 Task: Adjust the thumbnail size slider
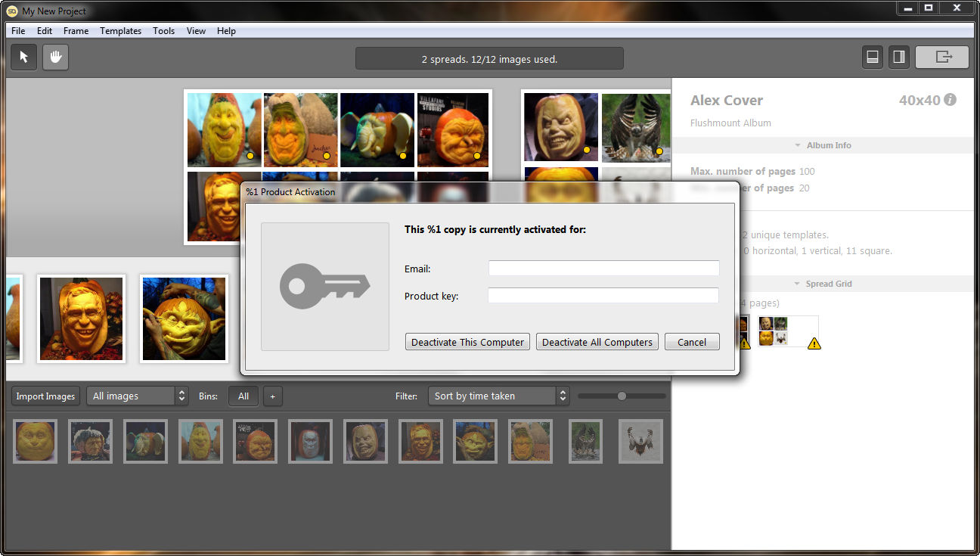click(x=622, y=396)
